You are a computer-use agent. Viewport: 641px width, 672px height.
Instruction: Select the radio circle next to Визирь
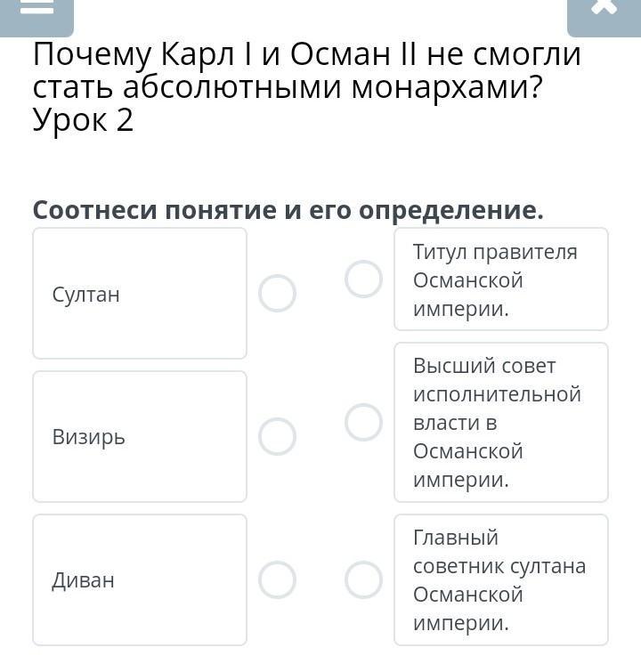277,437
